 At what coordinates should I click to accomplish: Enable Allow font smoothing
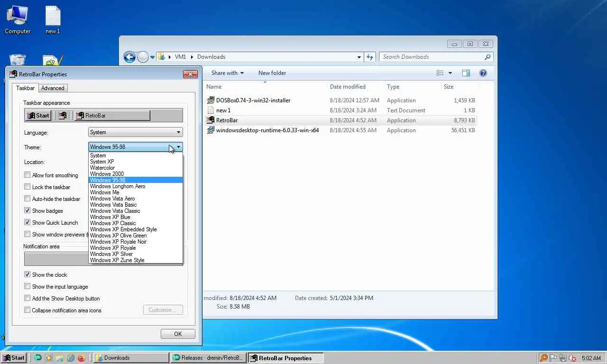tap(27, 175)
